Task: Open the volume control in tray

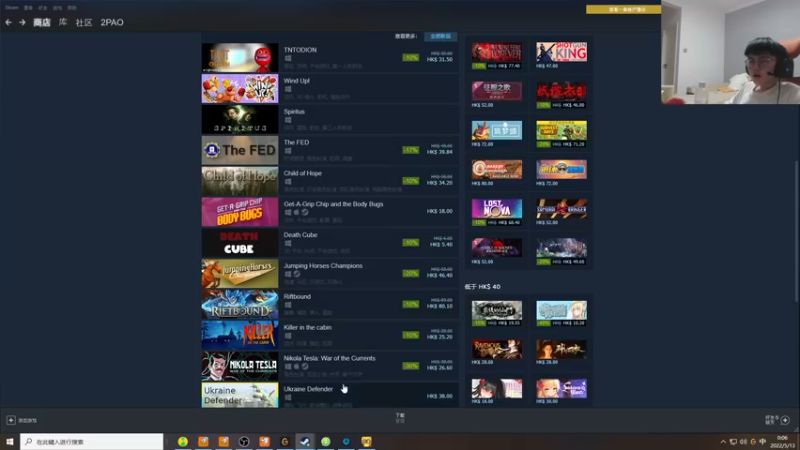Action: click(743, 442)
